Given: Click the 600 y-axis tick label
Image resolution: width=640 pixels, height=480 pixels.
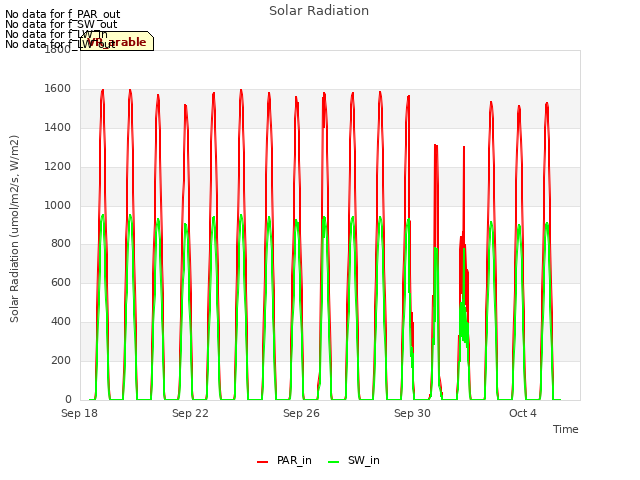Looking at the screenshot, I should click(61, 283).
